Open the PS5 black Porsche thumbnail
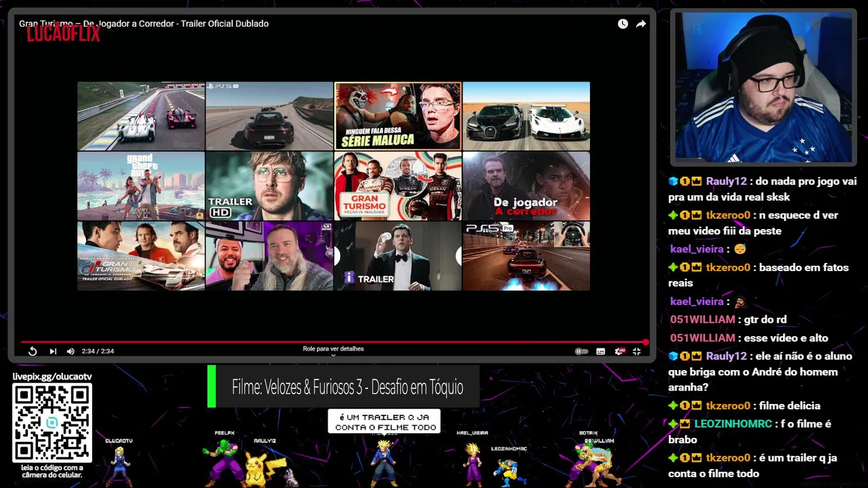868x488 pixels. (269, 116)
